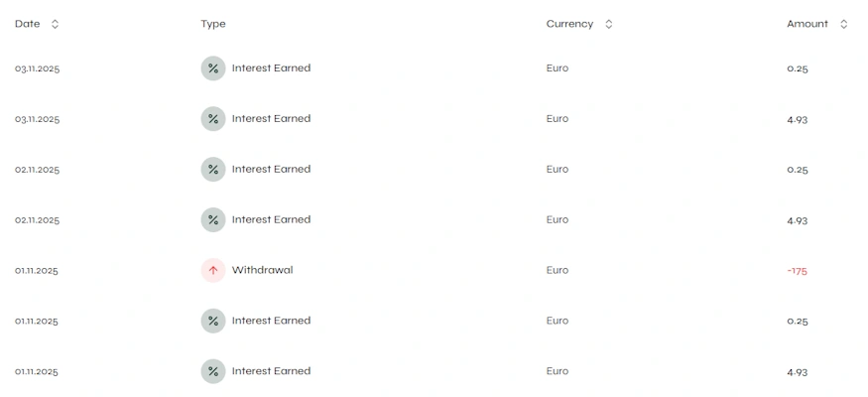Click the red Withdrawal arrow icon
868x397 pixels.
[212, 270]
